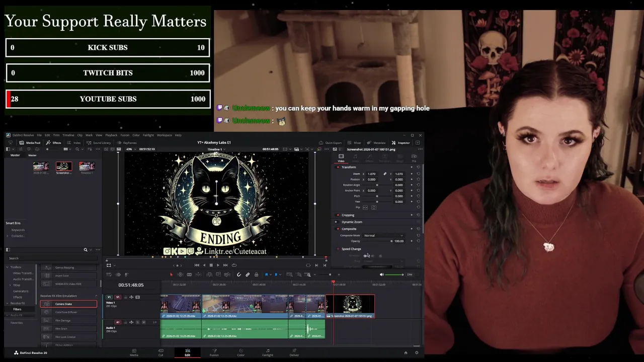The image size is (644, 362).
Task: Click the Flip horizontal icon
Action: tap(365, 207)
